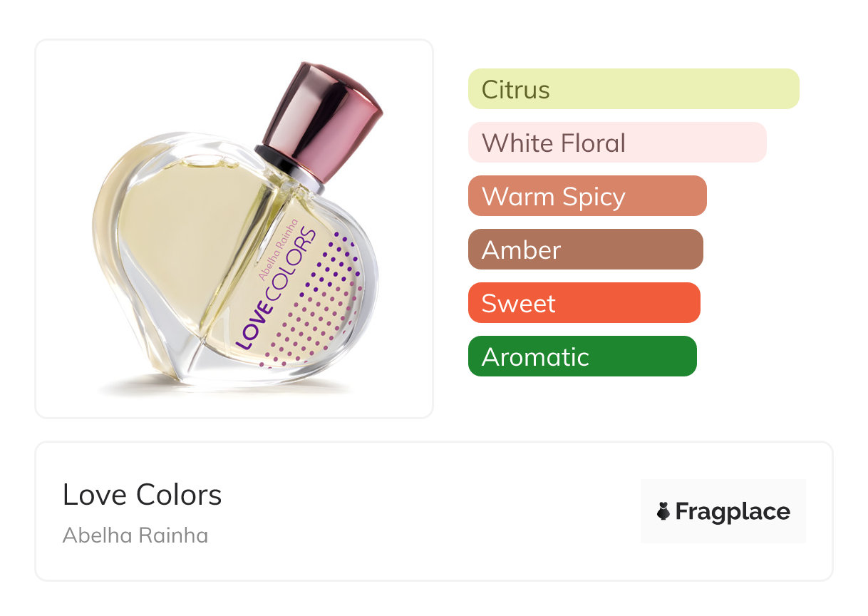Select the White Floral accord bar

(x=616, y=143)
